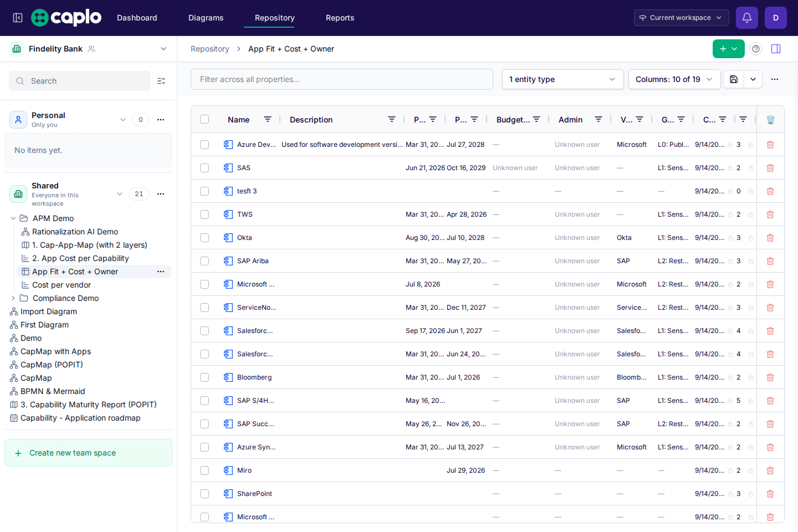The width and height of the screenshot is (798, 532).
Task: Click Filter across all properties field
Action: tap(342, 79)
